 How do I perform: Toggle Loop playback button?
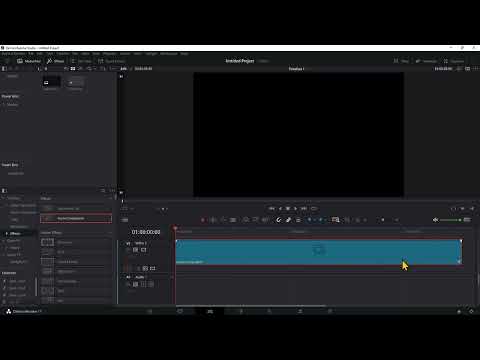click(x=314, y=209)
